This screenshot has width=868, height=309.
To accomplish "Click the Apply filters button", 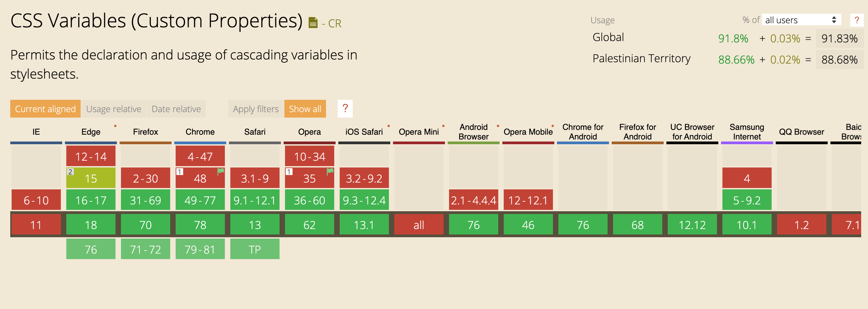I will click(x=256, y=109).
